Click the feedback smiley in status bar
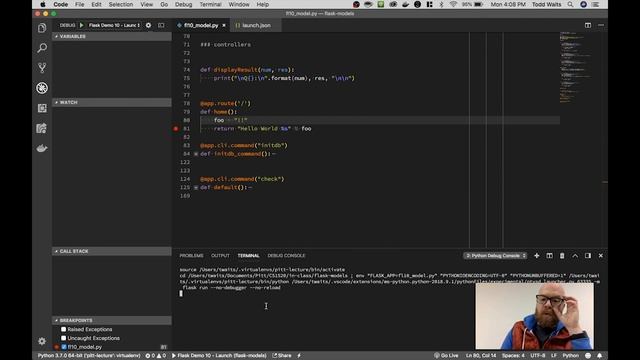Viewport: 640px width, 360px height. click(x=588, y=356)
